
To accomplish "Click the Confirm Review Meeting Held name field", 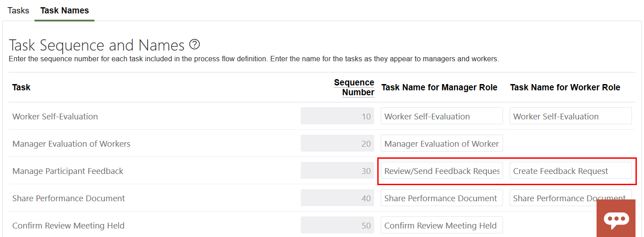I will 442,225.
